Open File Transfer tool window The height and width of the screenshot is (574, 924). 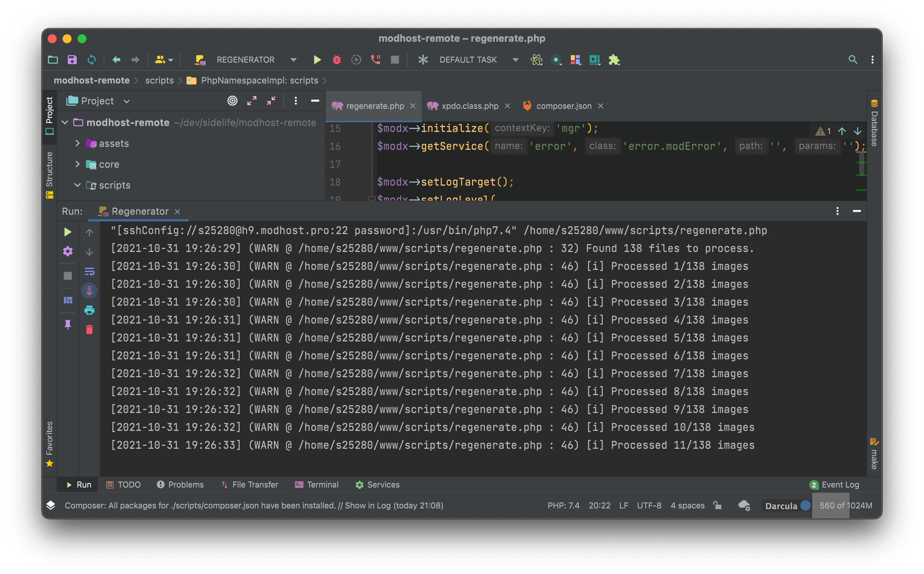(x=249, y=485)
